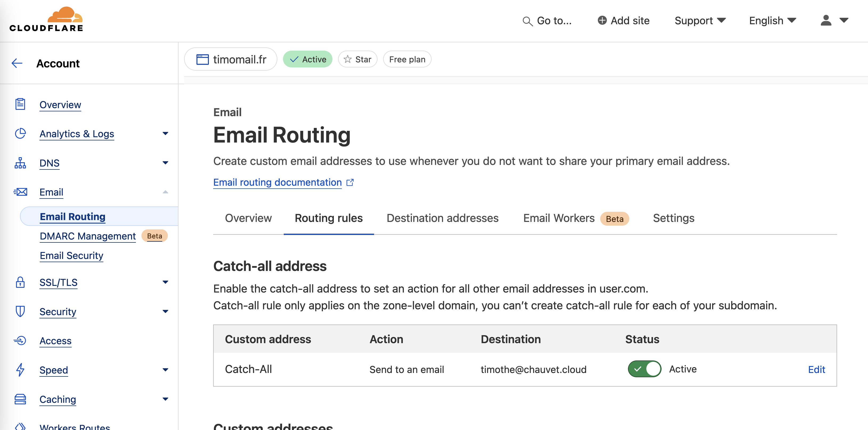Click the star icon in Star button
This screenshot has width=868, height=430.
point(348,59)
